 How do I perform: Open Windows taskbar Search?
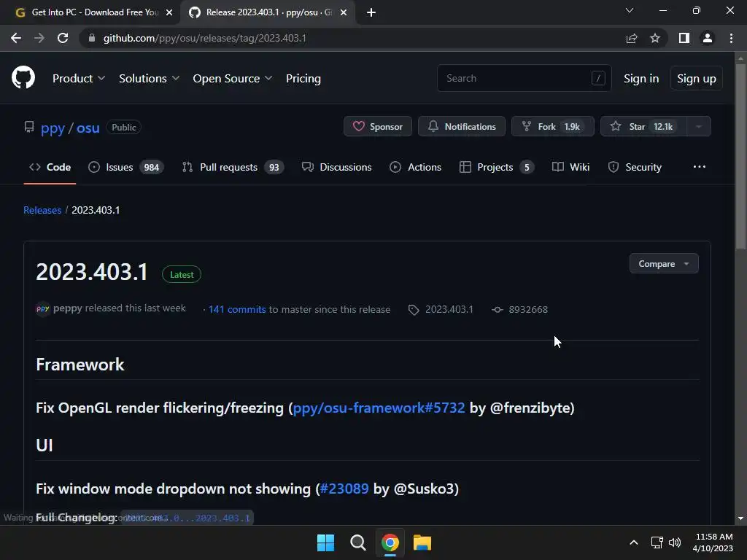click(x=357, y=542)
